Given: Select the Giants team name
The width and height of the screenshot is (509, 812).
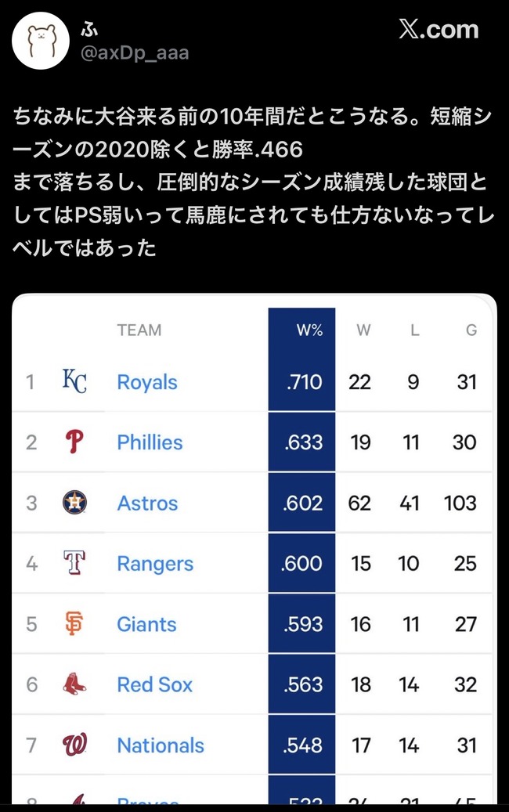Looking at the screenshot, I should [x=146, y=624].
